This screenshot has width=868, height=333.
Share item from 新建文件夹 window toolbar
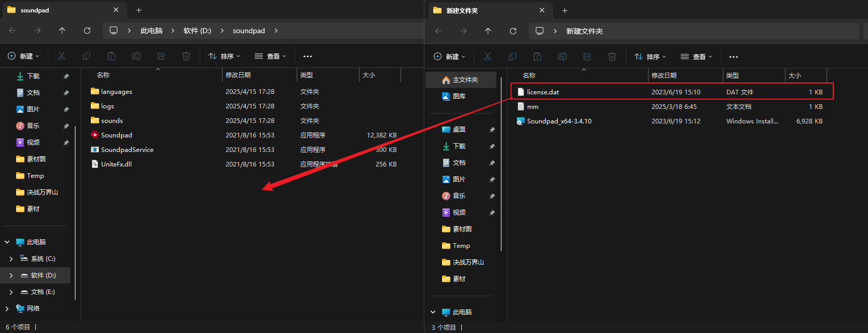[x=587, y=57]
